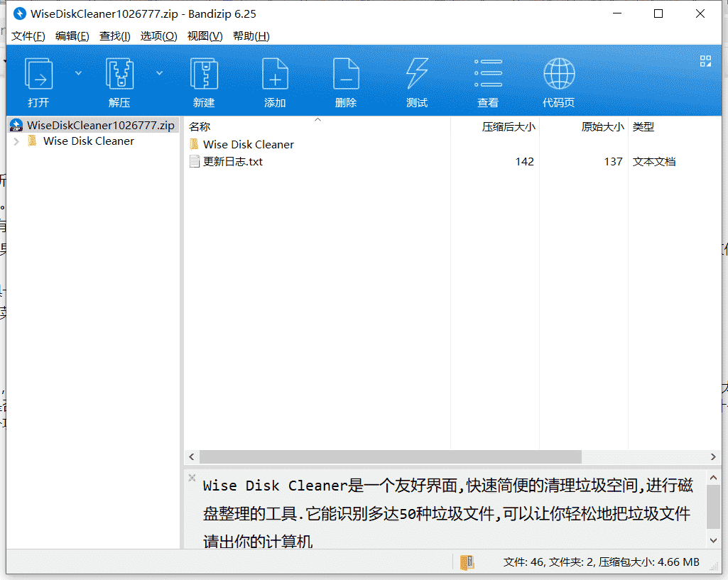This screenshot has height=580, width=728.
Task: Open the 帮助(H) menu
Action: 251,35
